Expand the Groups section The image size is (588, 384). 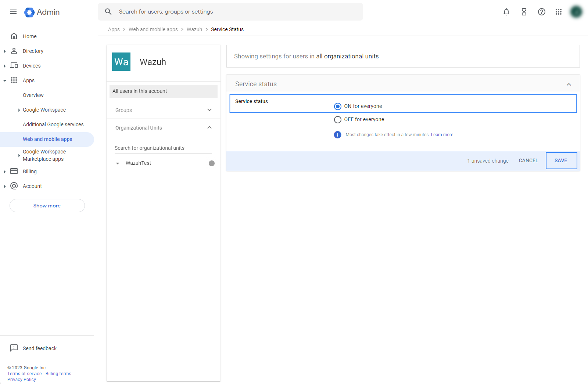point(209,110)
